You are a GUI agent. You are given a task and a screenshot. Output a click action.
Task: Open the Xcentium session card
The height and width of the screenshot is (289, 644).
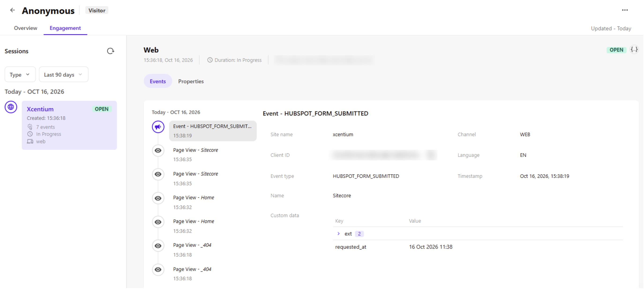[69, 125]
